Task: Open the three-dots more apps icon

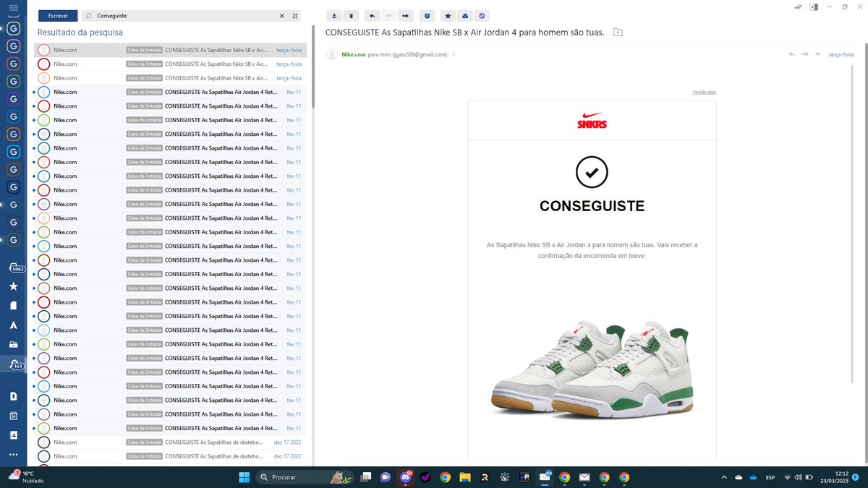Action: pos(13,455)
